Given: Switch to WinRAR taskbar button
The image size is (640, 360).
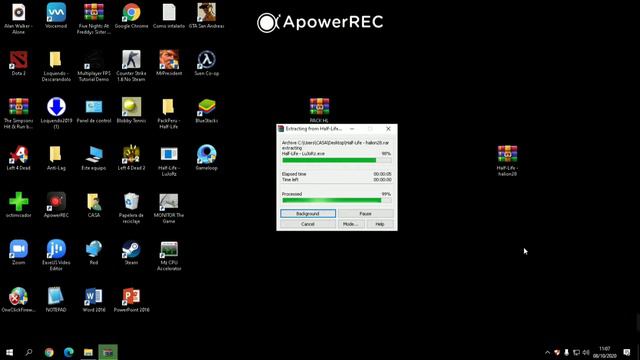Looking at the screenshot, I should coord(108,352).
